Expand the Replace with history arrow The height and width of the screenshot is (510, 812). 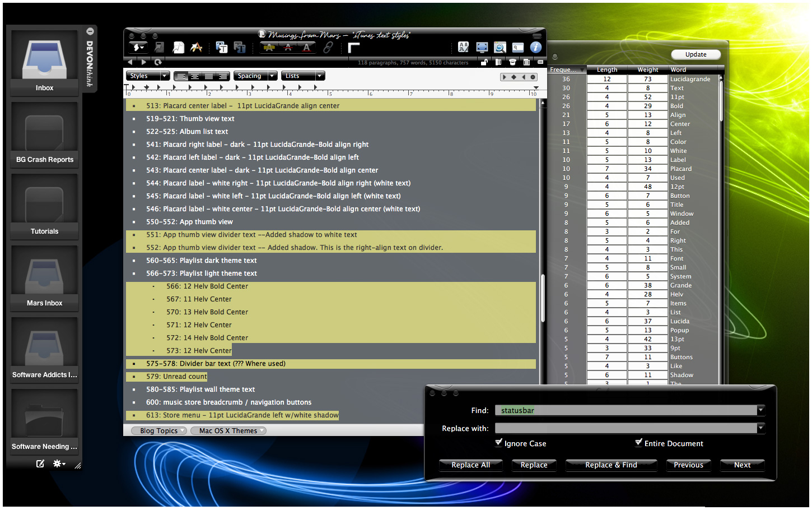click(x=760, y=428)
